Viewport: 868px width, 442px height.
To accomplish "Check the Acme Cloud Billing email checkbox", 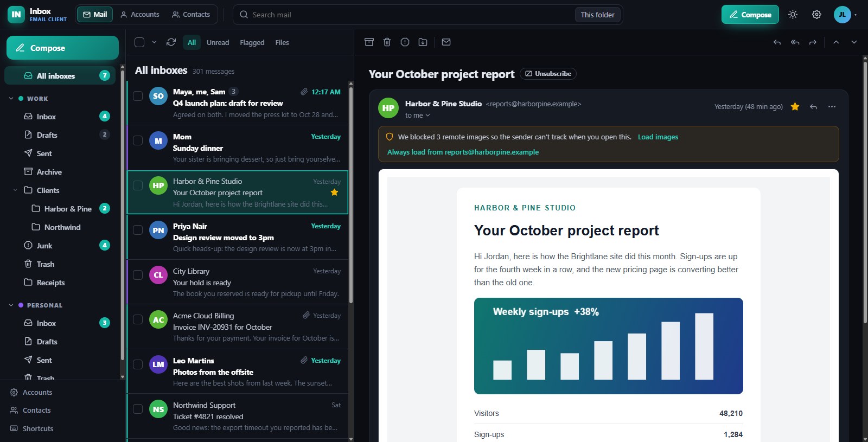I will click(138, 320).
